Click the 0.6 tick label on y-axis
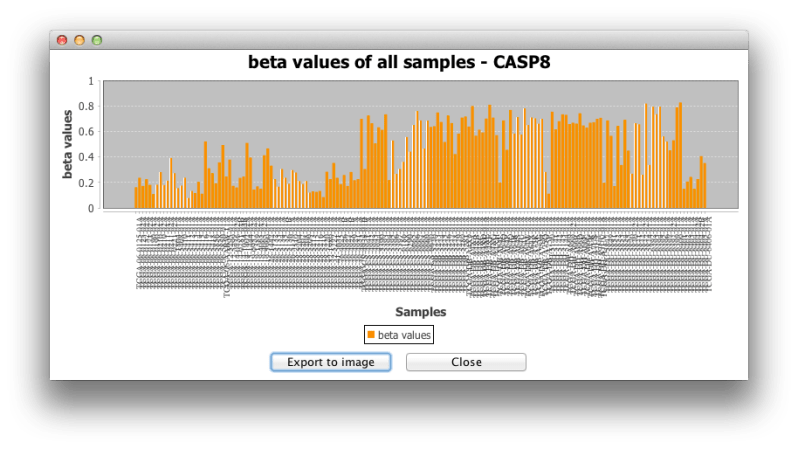Viewport: 798px width, 449px height. 86,132
